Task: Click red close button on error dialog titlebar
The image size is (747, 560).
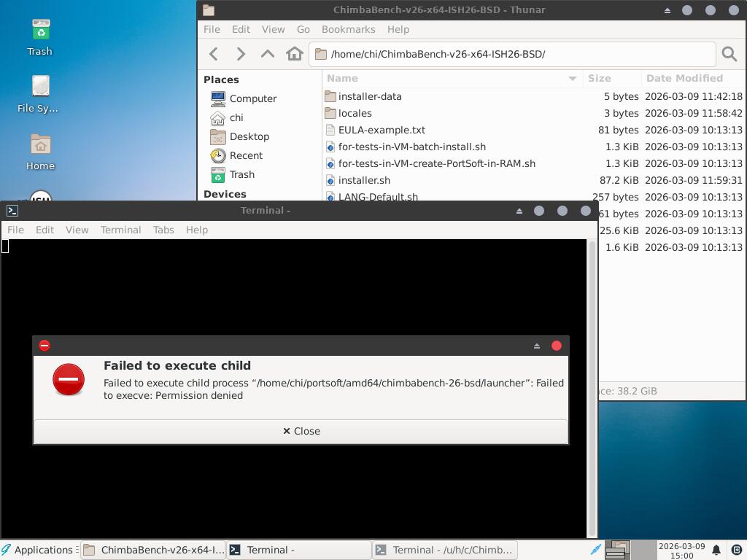Action: click(556, 346)
